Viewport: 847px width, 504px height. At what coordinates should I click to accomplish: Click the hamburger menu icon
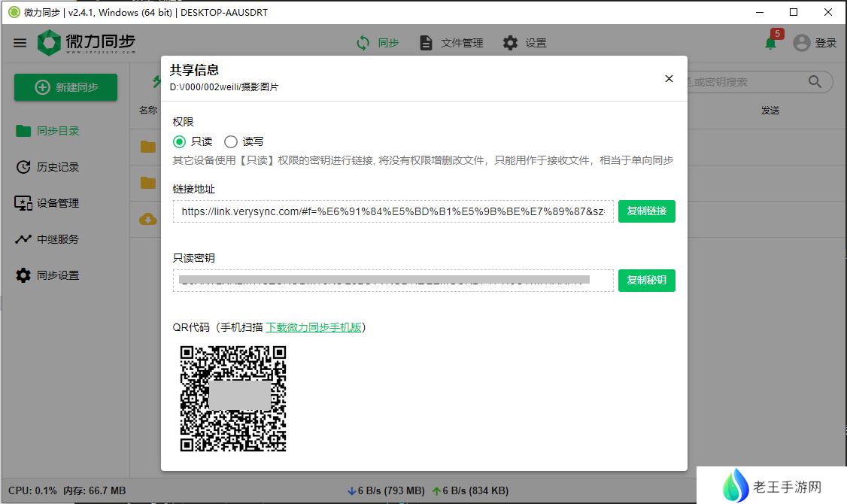click(x=20, y=43)
